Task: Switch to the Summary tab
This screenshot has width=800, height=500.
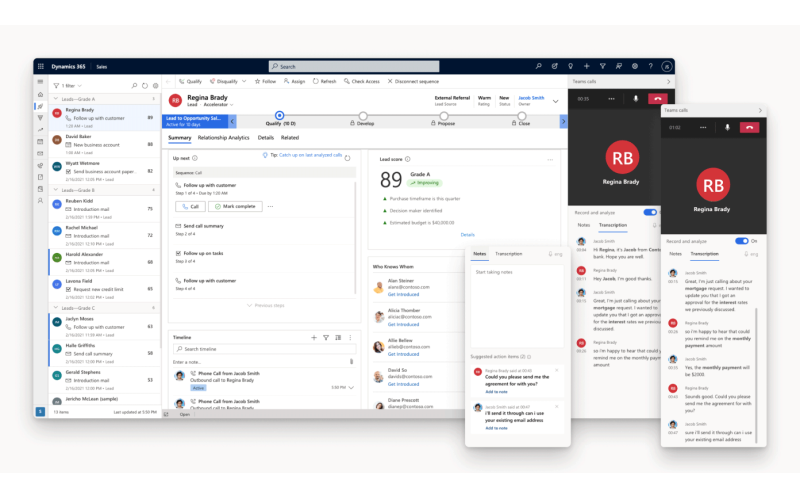Action: pos(180,138)
